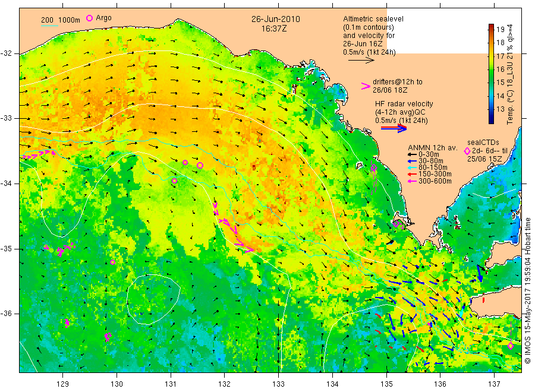
Task: Click the magenta drifters arrowhead legend symbol
Action: point(366,86)
